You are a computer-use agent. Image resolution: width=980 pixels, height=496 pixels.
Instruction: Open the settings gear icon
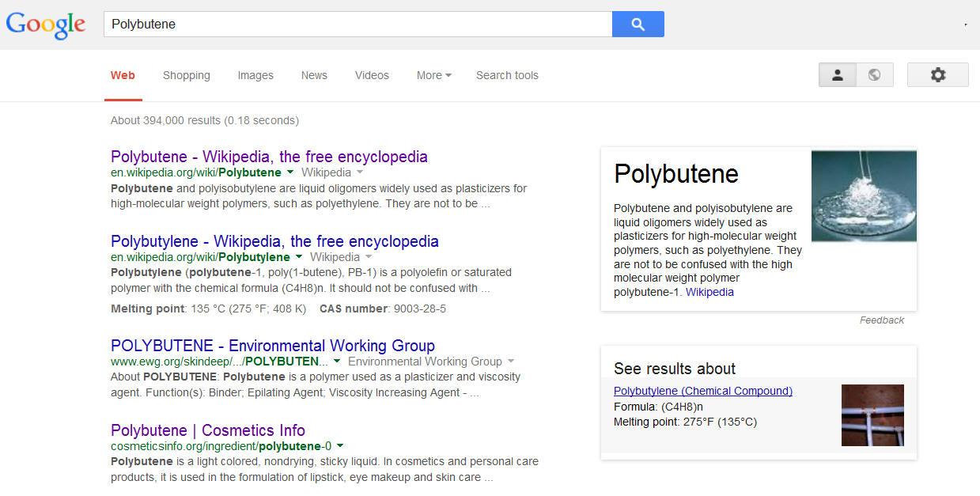point(937,75)
